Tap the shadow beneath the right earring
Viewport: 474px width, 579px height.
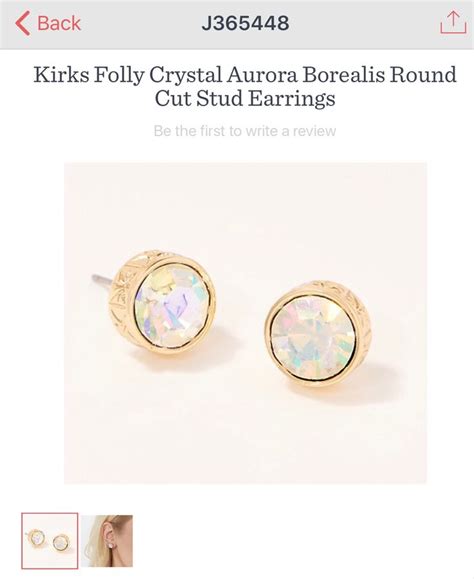(x=373, y=382)
